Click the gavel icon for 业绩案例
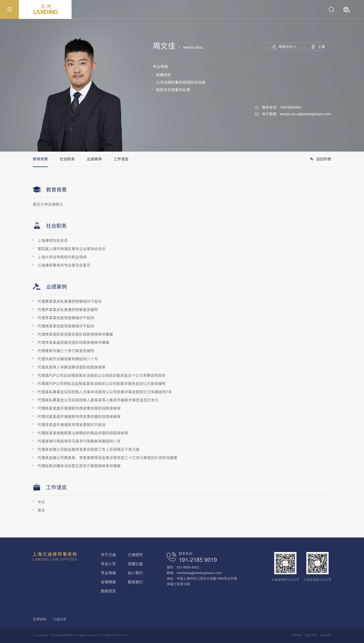This screenshot has width=364, height=643. pyautogui.click(x=37, y=286)
